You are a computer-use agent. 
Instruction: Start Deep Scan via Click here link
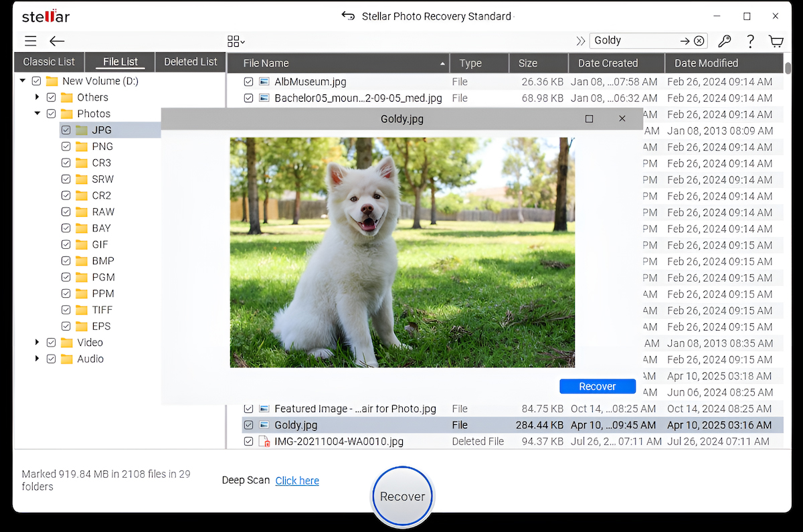[297, 480]
